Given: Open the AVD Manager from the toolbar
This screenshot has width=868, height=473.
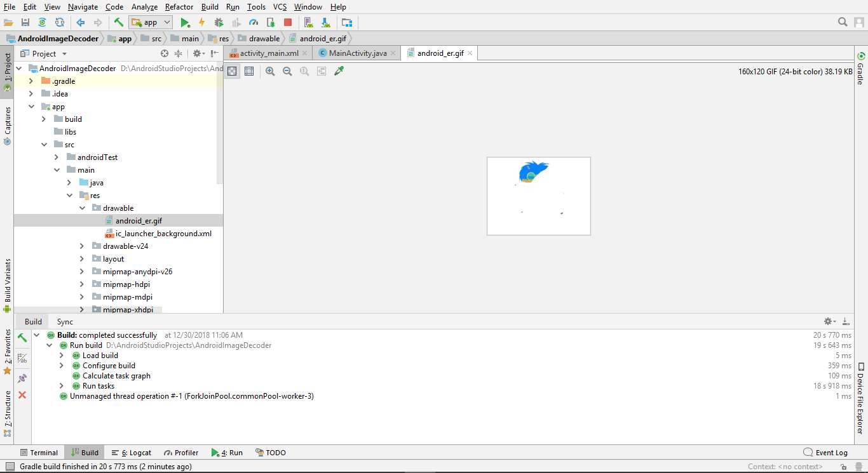Looking at the screenshot, I should click(308, 22).
